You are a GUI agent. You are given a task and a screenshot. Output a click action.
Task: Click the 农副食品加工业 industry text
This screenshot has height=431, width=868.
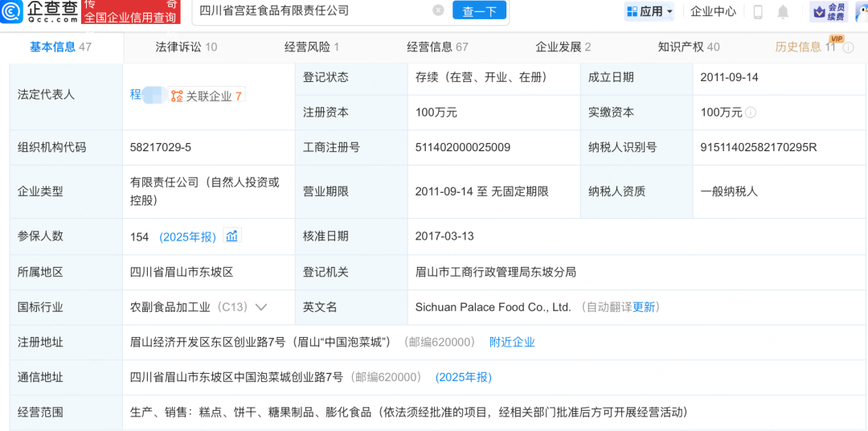coord(170,307)
